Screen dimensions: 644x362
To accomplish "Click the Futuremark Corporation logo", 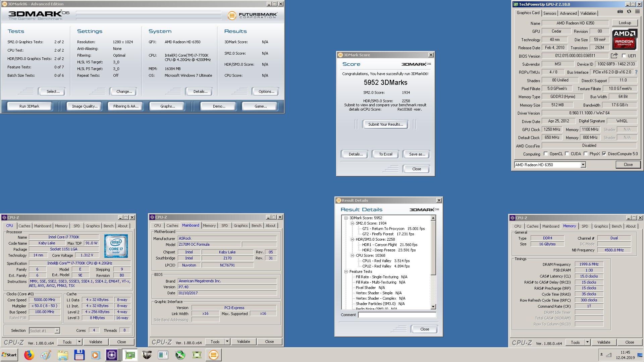I will (253, 15).
